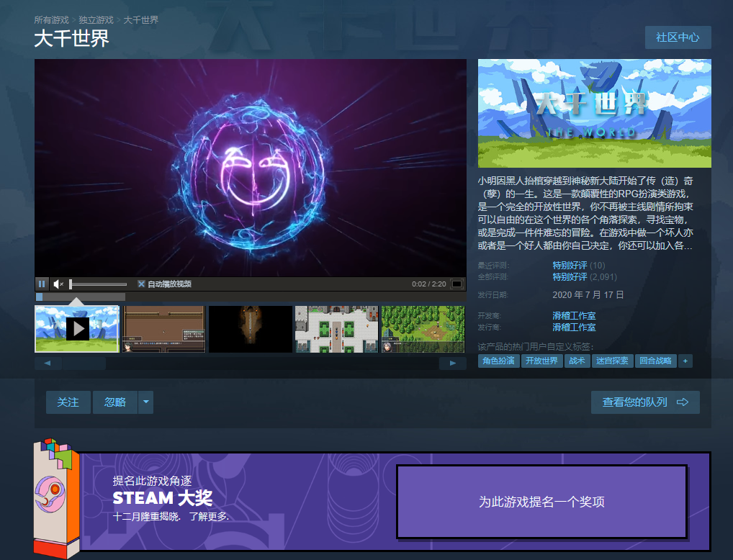Screen dimensions: 733x560
Task: Select the 战术 tag
Action: 577,361
